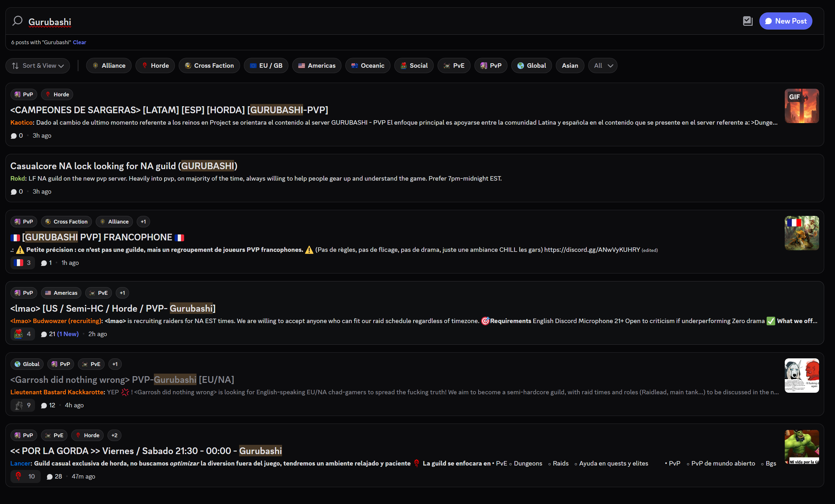835x504 pixels.
Task: Open the GIF thumbnail on the Campeones post
Action: pyautogui.click(x=802, y=106)
